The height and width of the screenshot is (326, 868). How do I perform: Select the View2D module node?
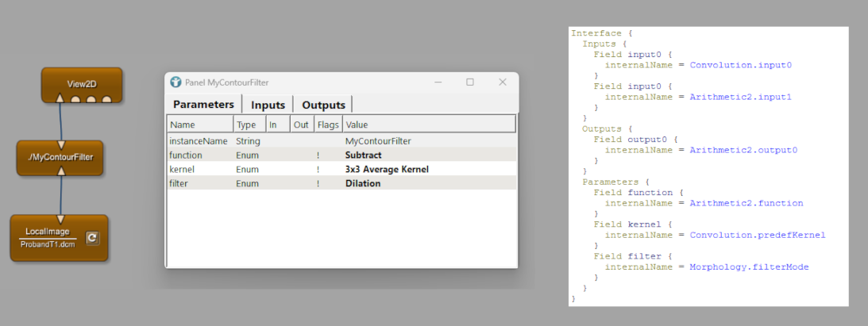click(x=82, y=82)
